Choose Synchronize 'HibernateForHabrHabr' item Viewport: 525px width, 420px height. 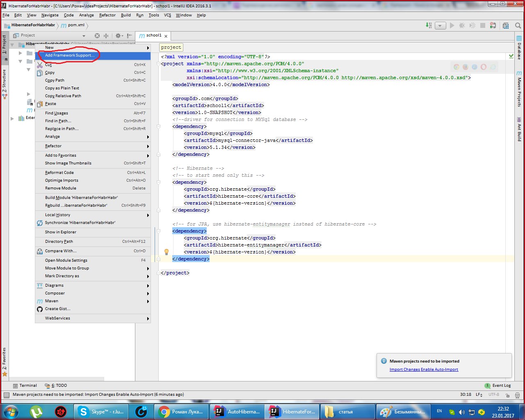click(x=93, y=223)
